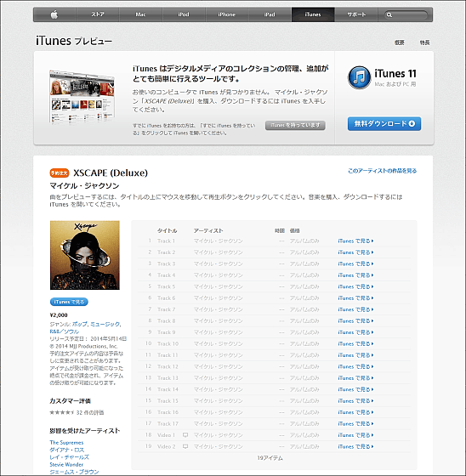Open the Stevie Wonder artist link

pyautogui.click(x=66, y=464)
